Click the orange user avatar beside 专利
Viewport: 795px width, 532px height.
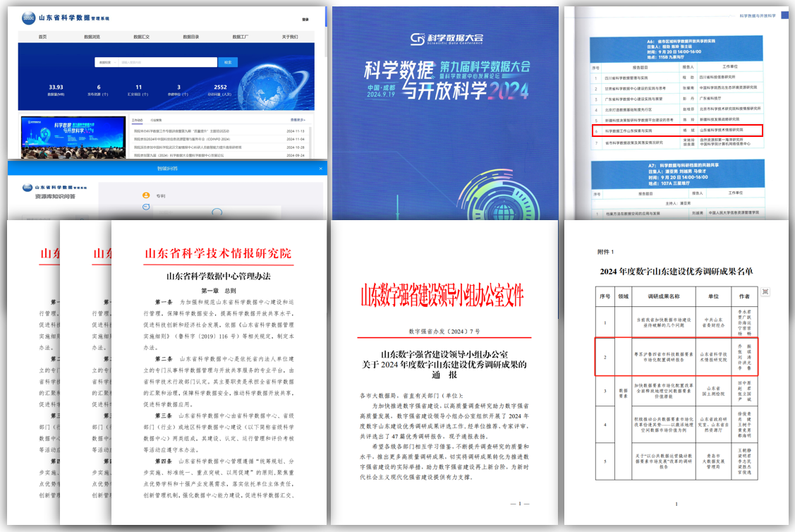point(146,195)
